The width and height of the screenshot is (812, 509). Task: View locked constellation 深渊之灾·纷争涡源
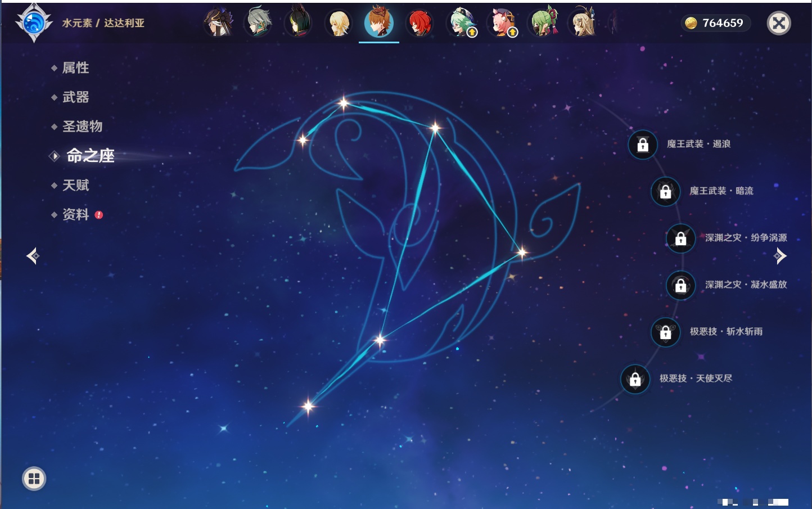(x=680, y=238)
